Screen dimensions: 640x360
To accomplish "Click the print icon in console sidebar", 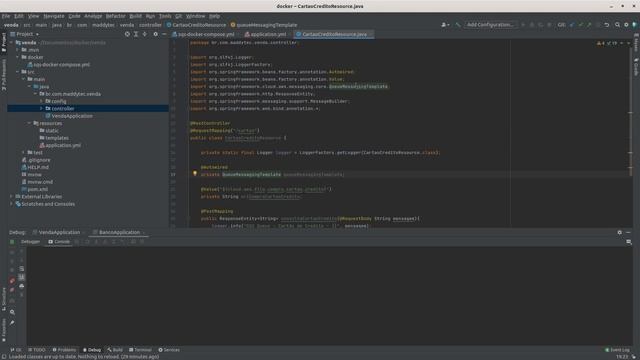I will [x=22, y=286].
